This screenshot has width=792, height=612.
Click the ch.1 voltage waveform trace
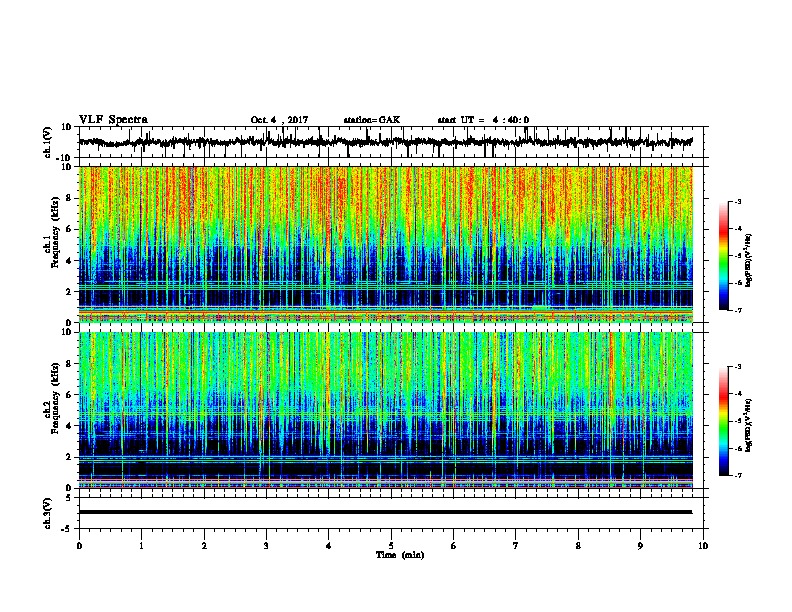(385, 142)
